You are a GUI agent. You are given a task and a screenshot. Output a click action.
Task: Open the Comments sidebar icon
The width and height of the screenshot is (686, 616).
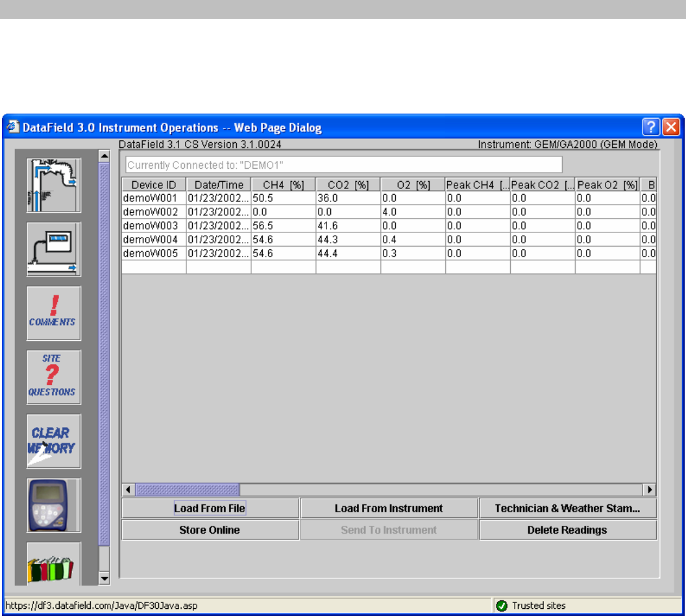tap(53, 314)
